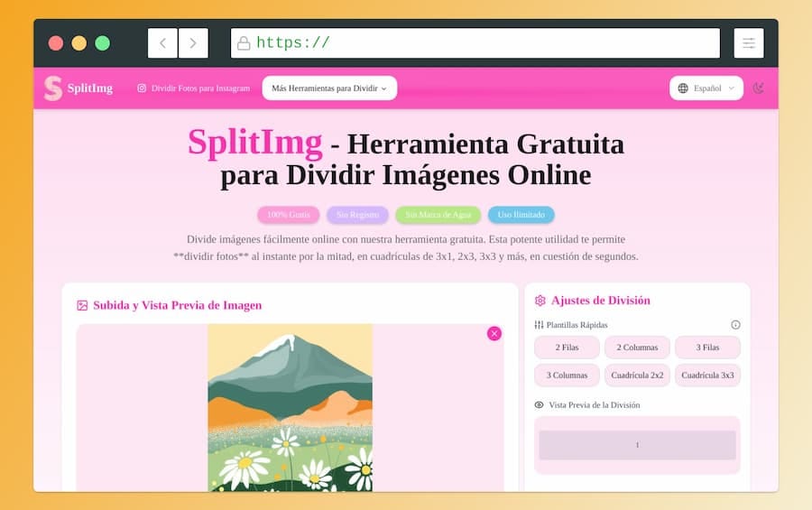Go forward with browser forward arrow
The width and height of the screenshot is (812, 510).
point(193,43)
